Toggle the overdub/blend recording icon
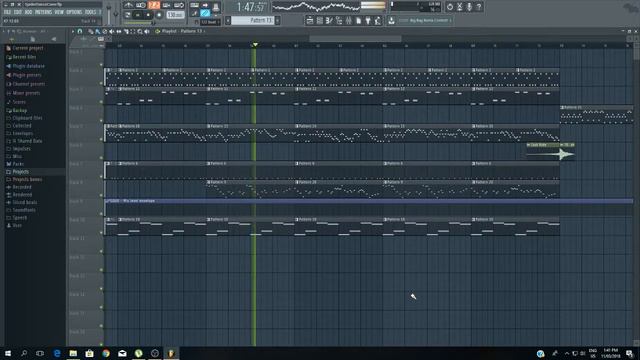This screenshot has width=640, height=360. tap(167, 5)
